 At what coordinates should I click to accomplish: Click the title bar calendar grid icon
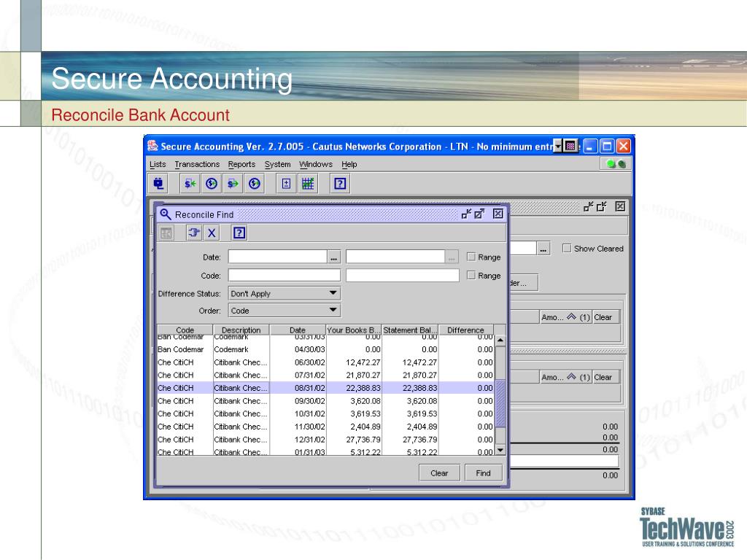coord(570,146)
